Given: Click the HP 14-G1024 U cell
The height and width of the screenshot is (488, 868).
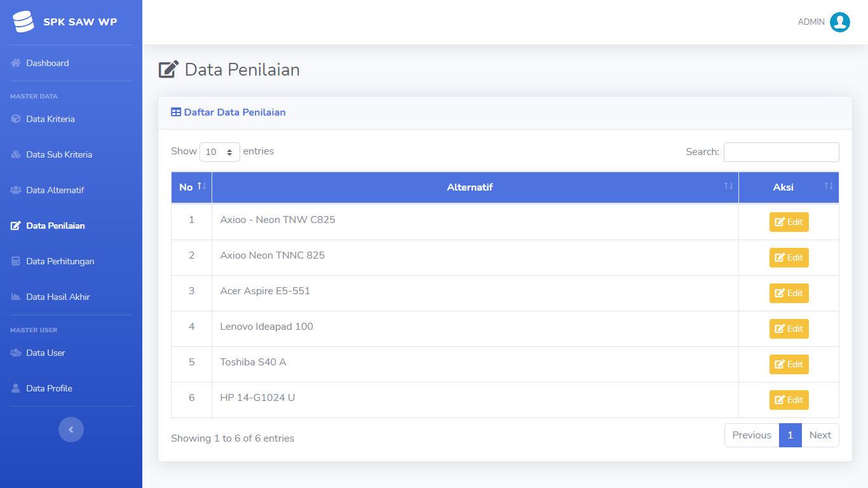Looking at the screenshot, I should pyautogui.click(x=475, y=400).
